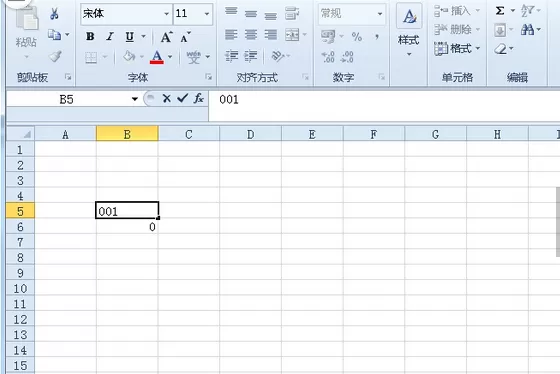
Task: Decrease indent in alignment group
Action: [x=231, y=56]
